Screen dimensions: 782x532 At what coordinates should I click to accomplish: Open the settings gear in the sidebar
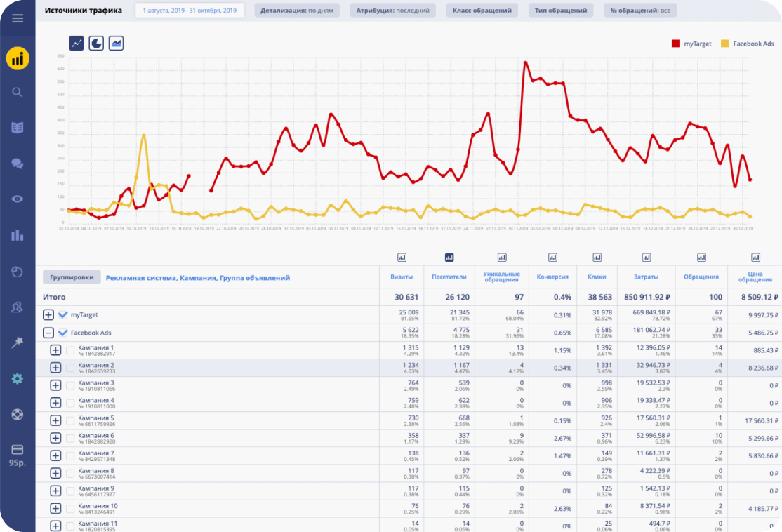pos(18,378)
